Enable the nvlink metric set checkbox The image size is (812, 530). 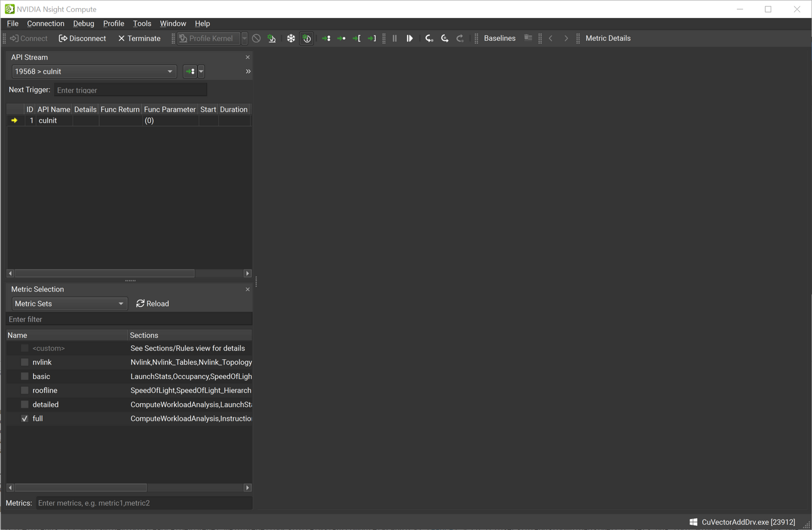point(24,362)
